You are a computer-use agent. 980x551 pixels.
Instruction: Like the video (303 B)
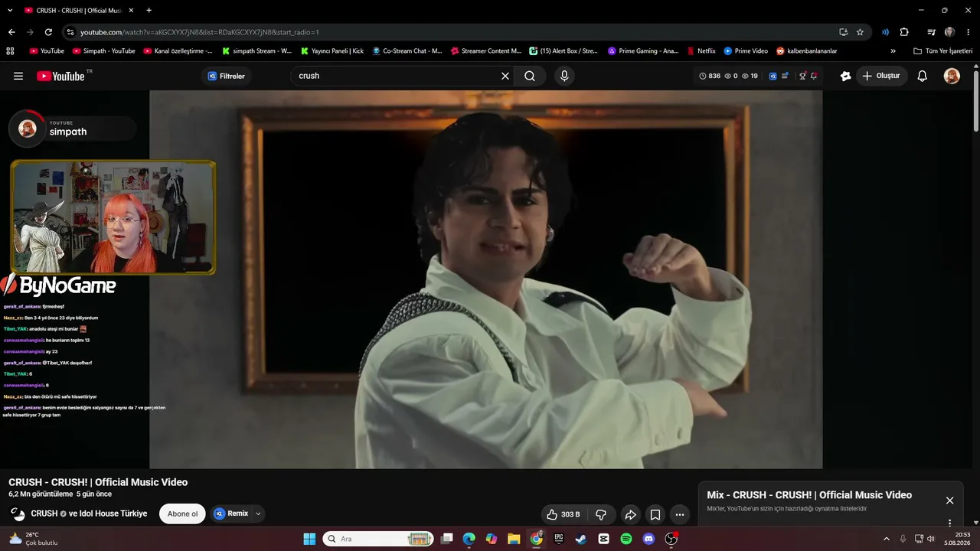563,514
